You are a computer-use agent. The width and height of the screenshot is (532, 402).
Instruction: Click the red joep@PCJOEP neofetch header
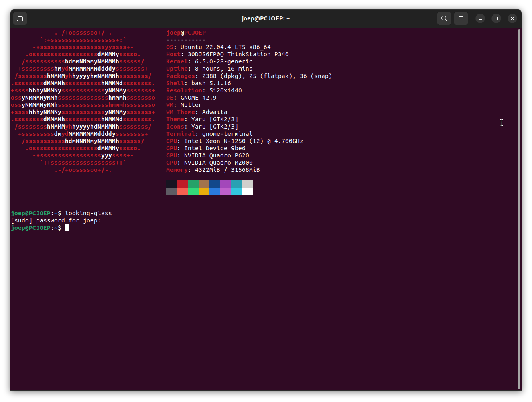[186, 33]
